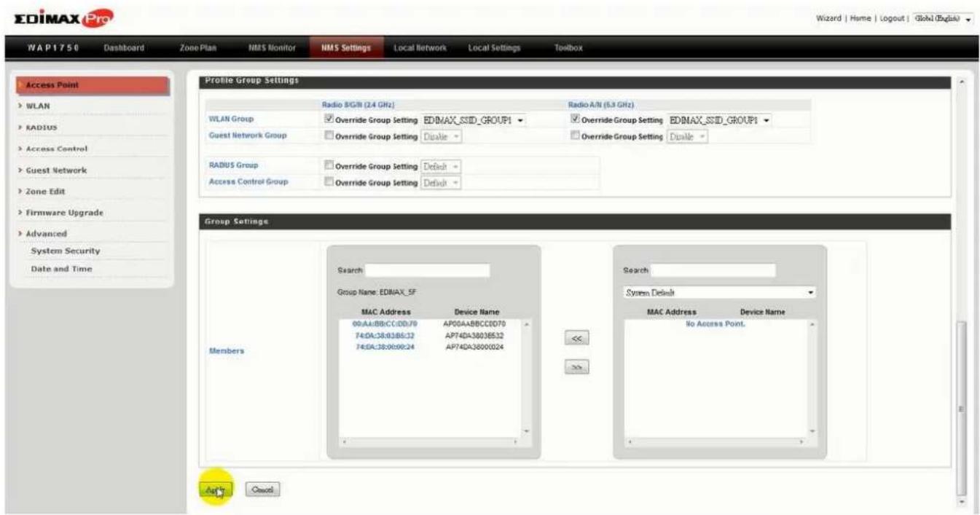This screenshot has height=515, width=980.
Task: Open the Global (English) language selector arrow
Action: [x=968, y=18]
